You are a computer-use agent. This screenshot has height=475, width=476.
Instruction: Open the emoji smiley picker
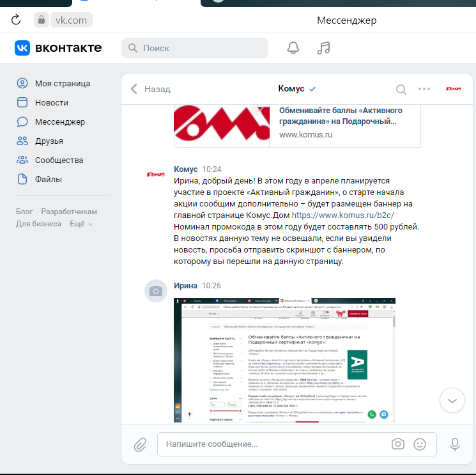pos(420,444)
